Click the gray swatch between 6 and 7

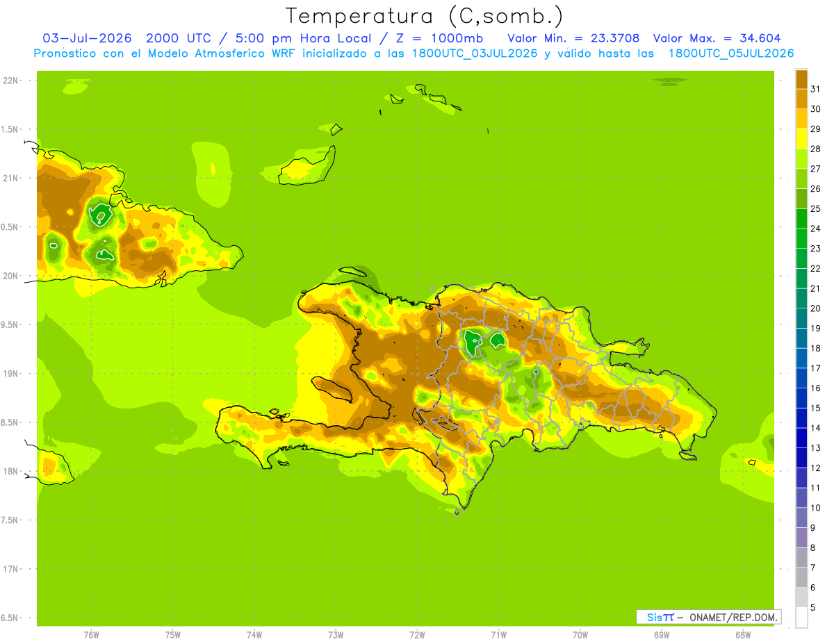tap(801, 578)
